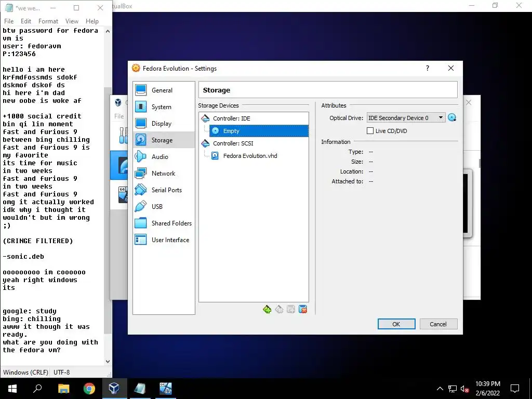Open Notepad View menu
This screenshot has width=532, height=399.
tap(72, 21)
